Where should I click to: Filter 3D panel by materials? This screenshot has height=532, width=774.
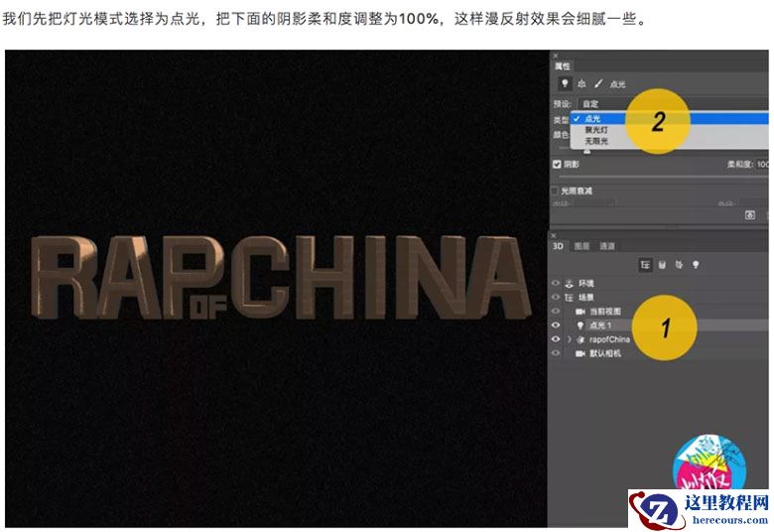pyautogui.click(x=679, y=265)
